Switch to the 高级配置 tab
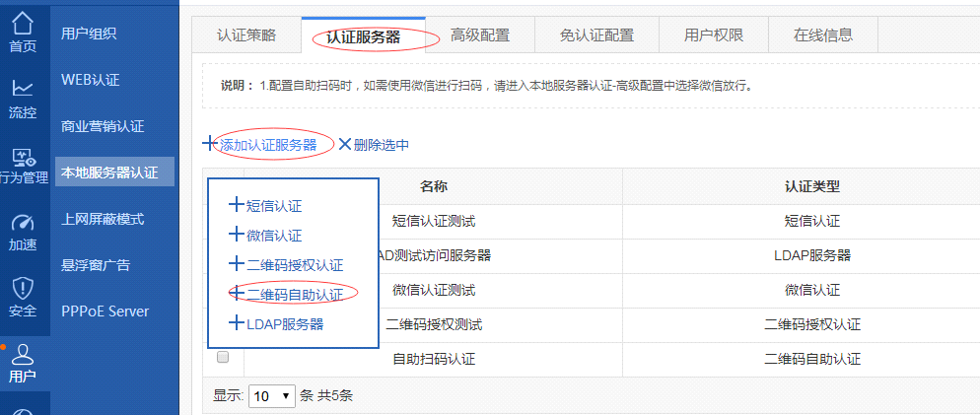Viewport: 980px width, 415px height. coord(480,35)
